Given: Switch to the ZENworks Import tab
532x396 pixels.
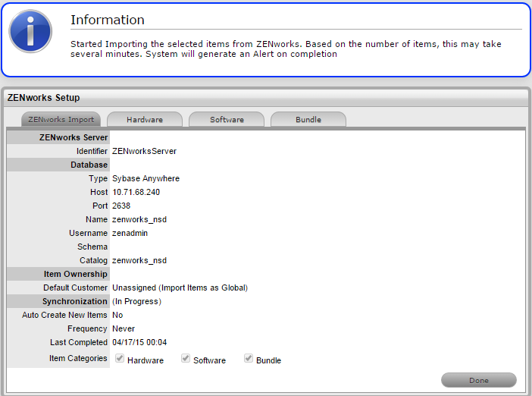Looking at the screenshot, I should click(61, 120).
